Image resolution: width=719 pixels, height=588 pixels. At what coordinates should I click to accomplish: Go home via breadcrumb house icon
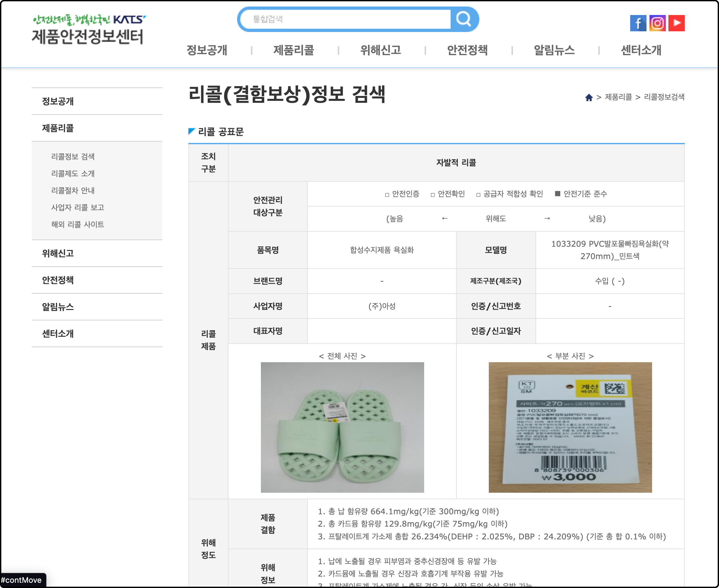pyautogui.click(x=589, y=98)
